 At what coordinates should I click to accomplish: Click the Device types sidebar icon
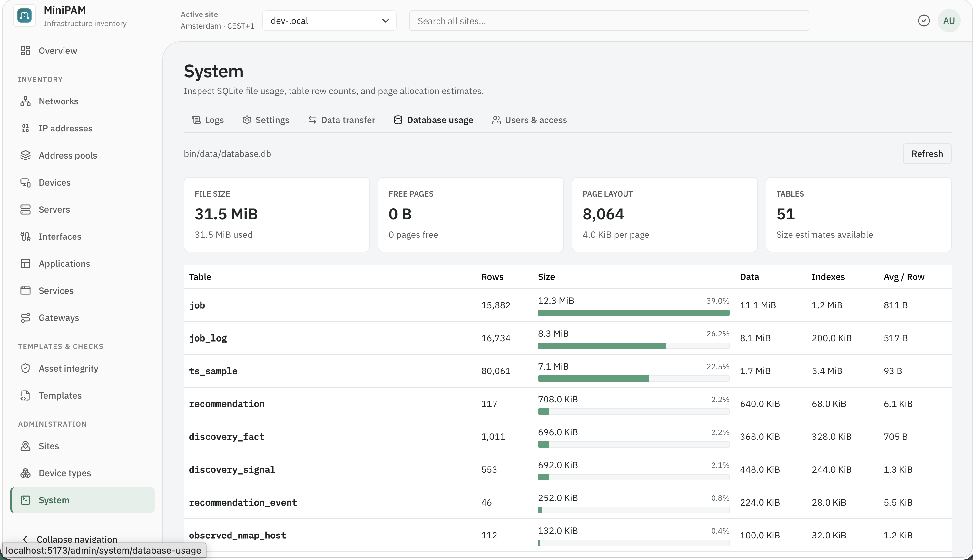point(25,473)
